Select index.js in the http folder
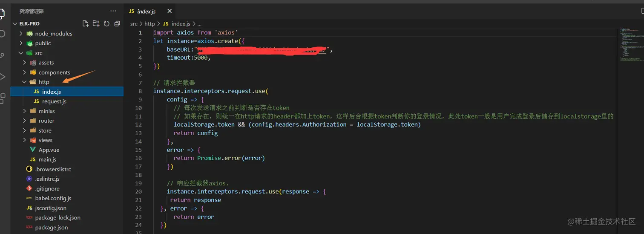The height and width of the screenshot is (234, 644). click(67, 92)
